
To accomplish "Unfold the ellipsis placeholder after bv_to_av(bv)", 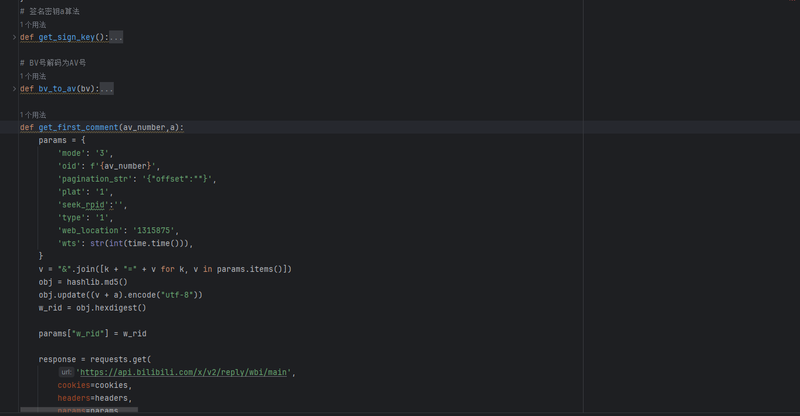I will click(107, 89).
